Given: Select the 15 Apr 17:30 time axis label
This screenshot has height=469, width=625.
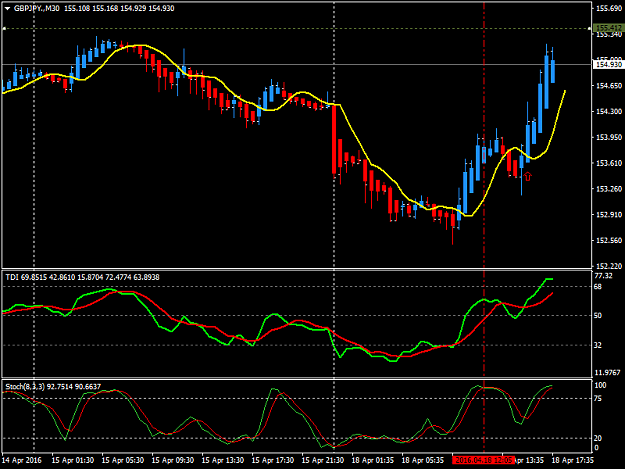Looking at the screenshot, I should 273,460.
